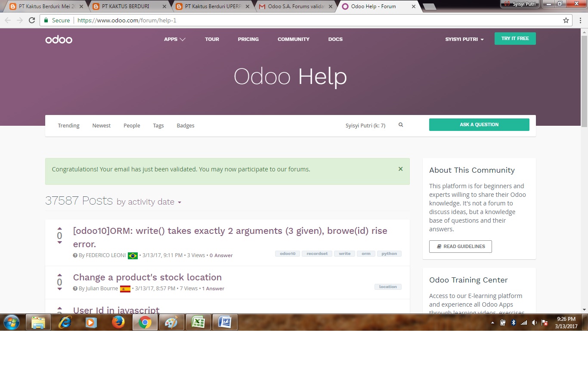Screen dimensions: 588x379
Task: Downvote the ORM write() arguments post
Action: [x=60, y=243]
